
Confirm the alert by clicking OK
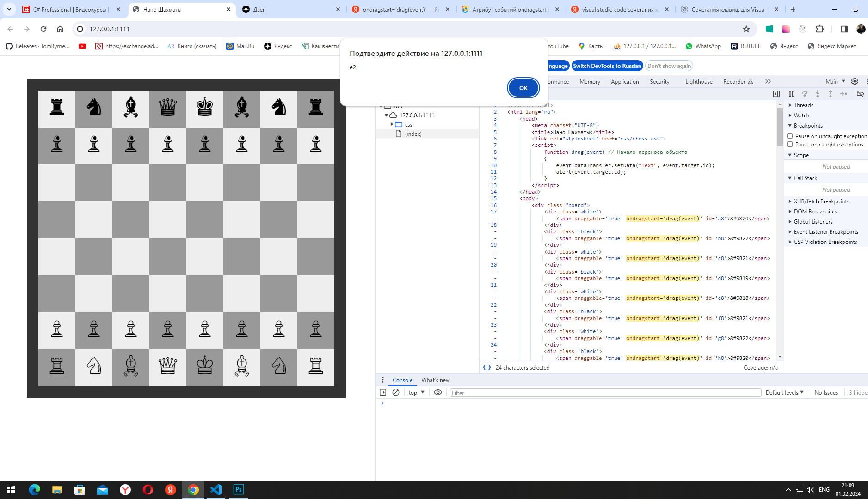click(523, 88)
